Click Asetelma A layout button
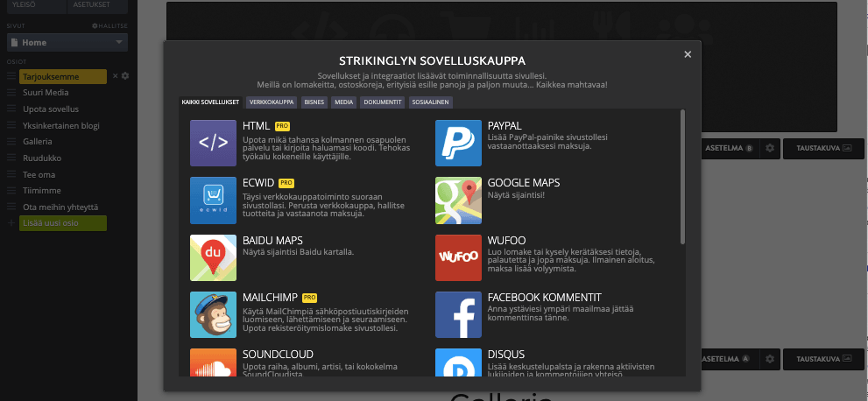This screenshot has height=401, width=868. pyautogui.click(x=729, y=359)
